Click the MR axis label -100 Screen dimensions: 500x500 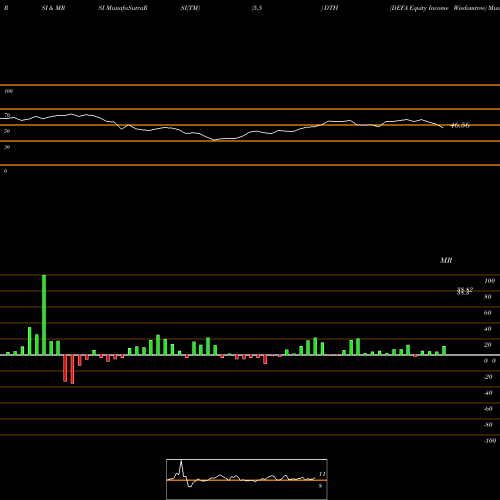(490, 441)
